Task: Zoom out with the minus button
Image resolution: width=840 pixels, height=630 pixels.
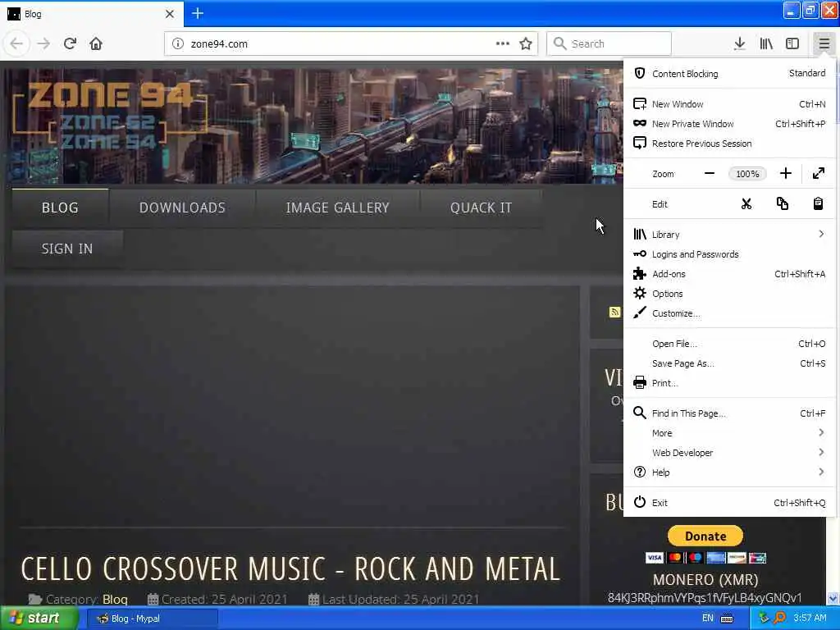Action: coord(710,174)
